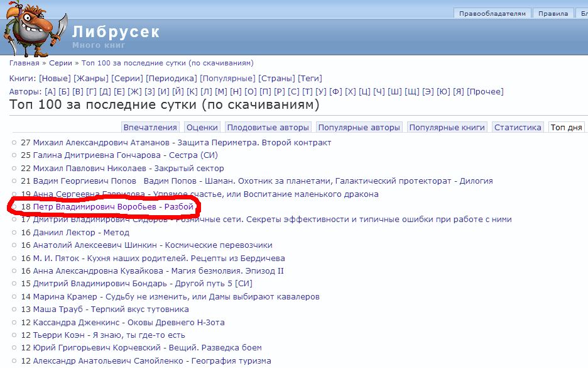The height and width of the screenshot is (368, 588).
Task: Open the Статистика tab
Action: (x=518, y=128)
